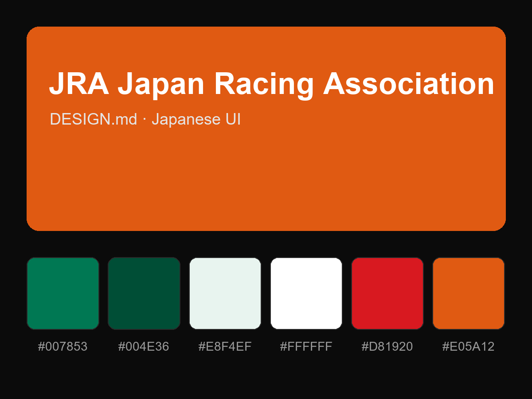Select the green #007853 color swatch

pyautogui.click(x=63, y=293)
